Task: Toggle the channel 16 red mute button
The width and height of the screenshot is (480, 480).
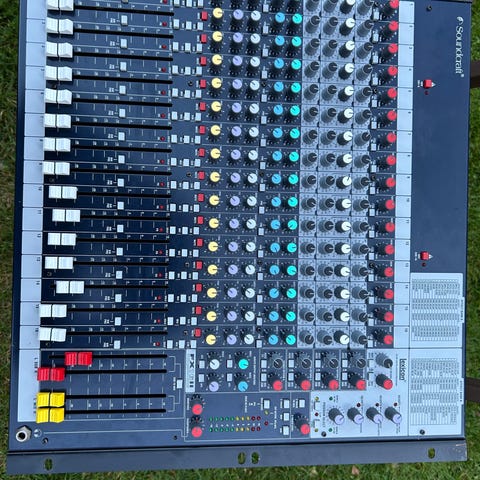Action: tap(198, 333)
